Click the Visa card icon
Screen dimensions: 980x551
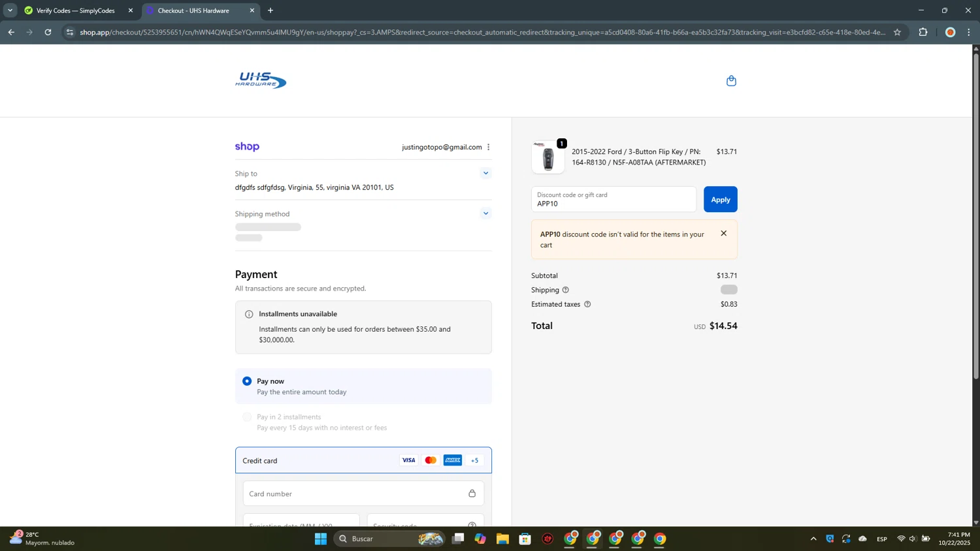click(408, 460)
